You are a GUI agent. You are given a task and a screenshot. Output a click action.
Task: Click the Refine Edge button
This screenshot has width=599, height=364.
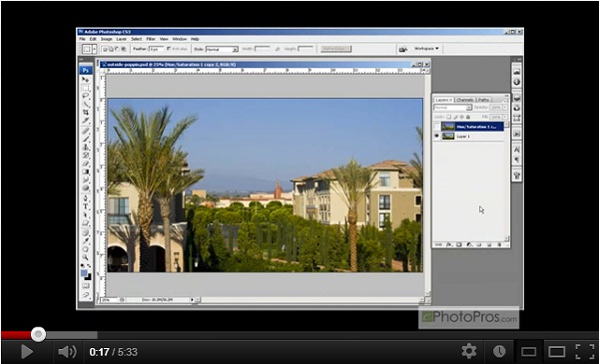(x=335, y=49)
